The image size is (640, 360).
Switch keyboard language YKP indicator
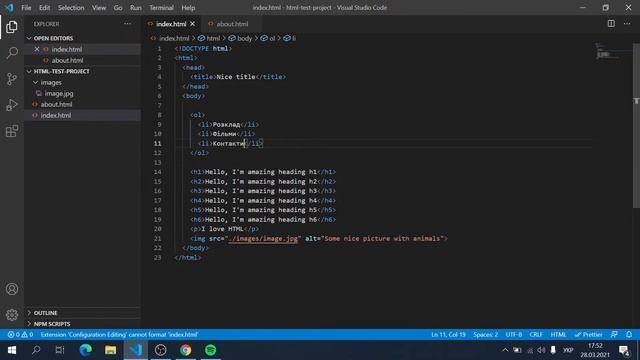(568, 350)
